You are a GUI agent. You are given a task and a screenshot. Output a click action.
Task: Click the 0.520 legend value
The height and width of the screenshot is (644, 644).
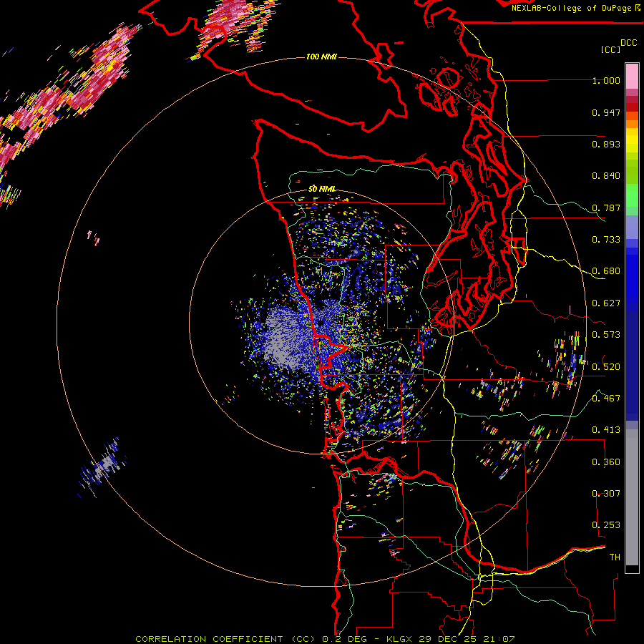(x=606, y=366)
